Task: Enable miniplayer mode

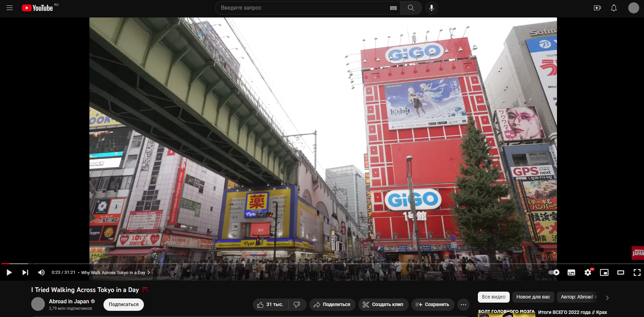Action: [x=604, y=272]
